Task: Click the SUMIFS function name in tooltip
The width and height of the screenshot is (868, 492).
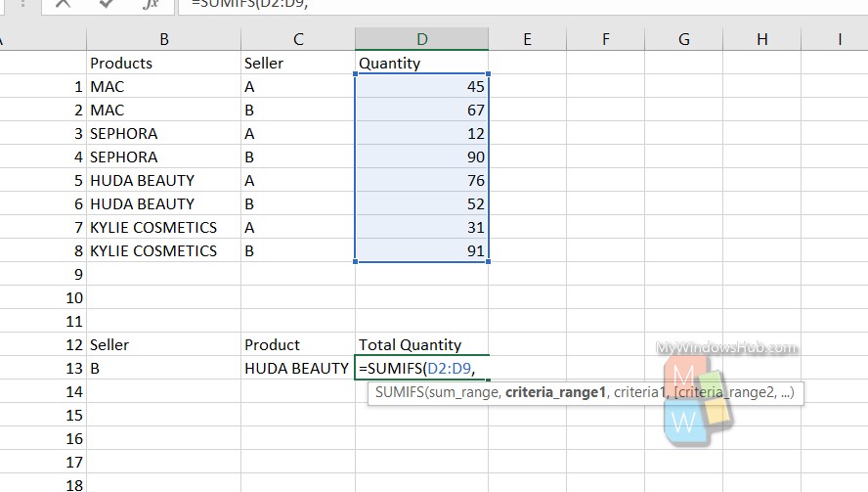Action: (399, 393)
